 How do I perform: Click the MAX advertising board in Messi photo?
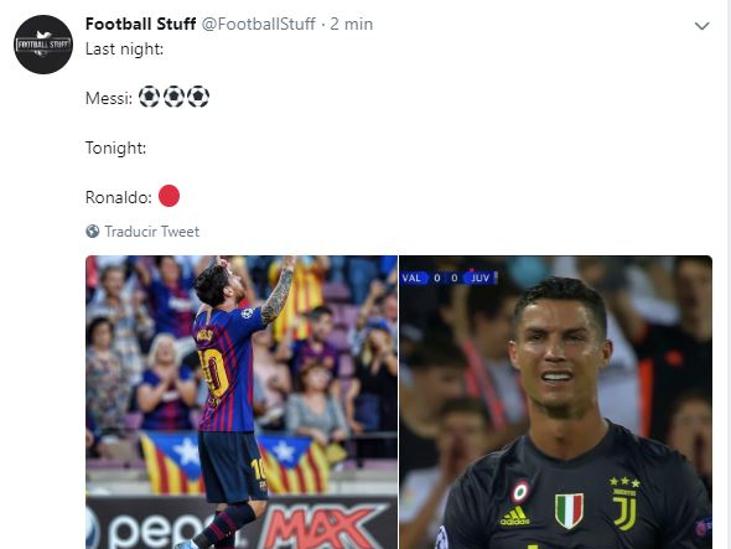(x=322, y=526)
